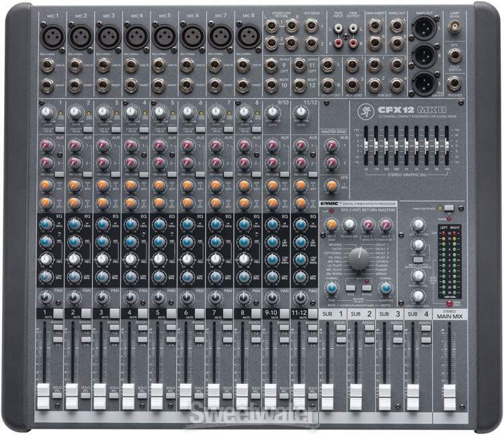Click the Utility Out Level knob
Image resolution: width=504 pixels, height=435 pixels.
point(418,296)
